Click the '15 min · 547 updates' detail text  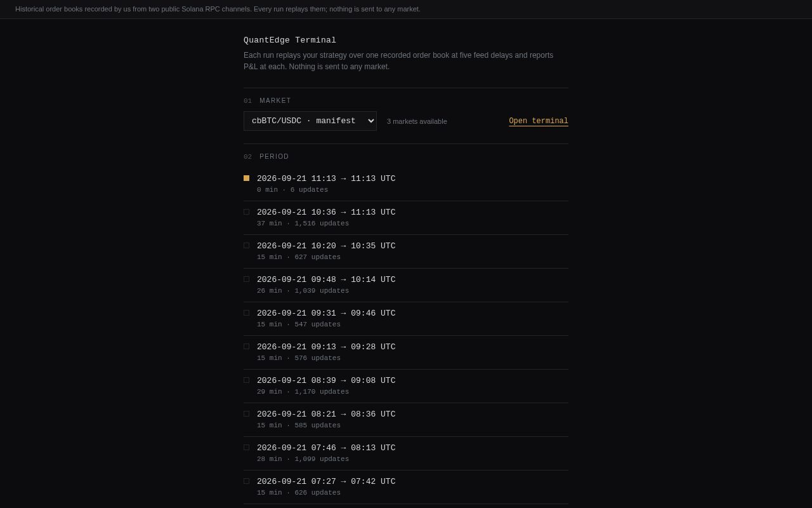point(299,324)
